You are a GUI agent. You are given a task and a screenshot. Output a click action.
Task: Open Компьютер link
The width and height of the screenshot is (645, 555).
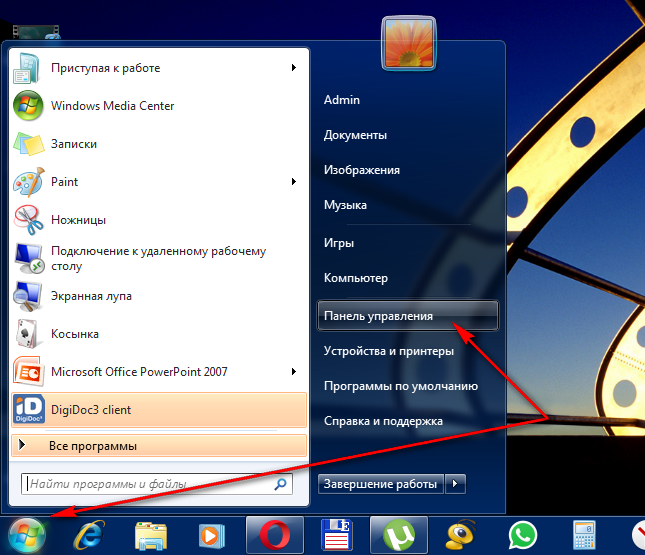coord(356,278)
